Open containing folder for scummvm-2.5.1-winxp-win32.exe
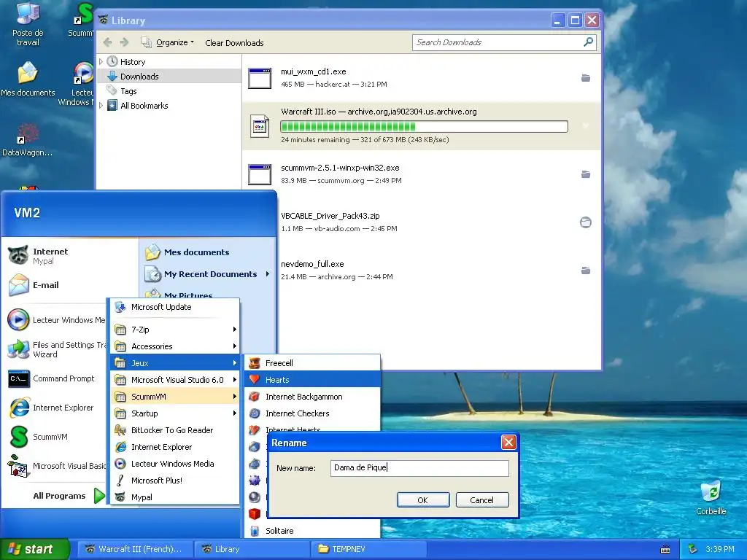Screen dimensions: 747x560 [586, 174]
